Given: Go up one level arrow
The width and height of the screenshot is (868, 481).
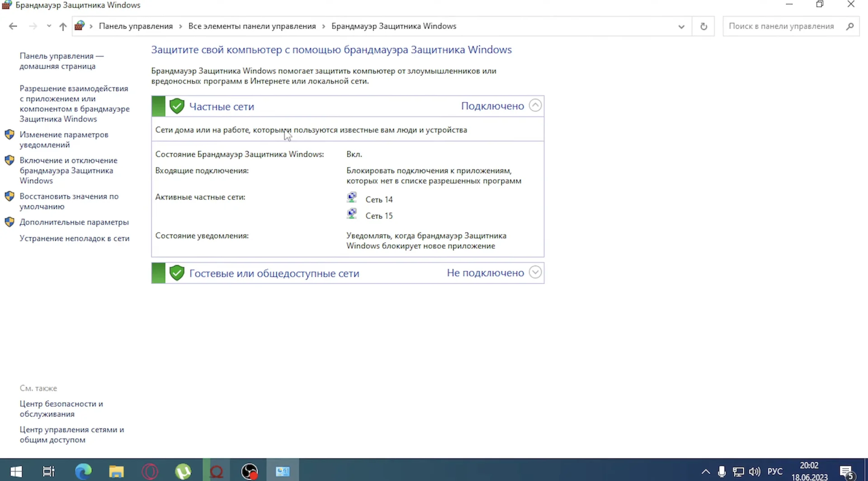Looking at the screenshot, I should [x=63, y=26].
